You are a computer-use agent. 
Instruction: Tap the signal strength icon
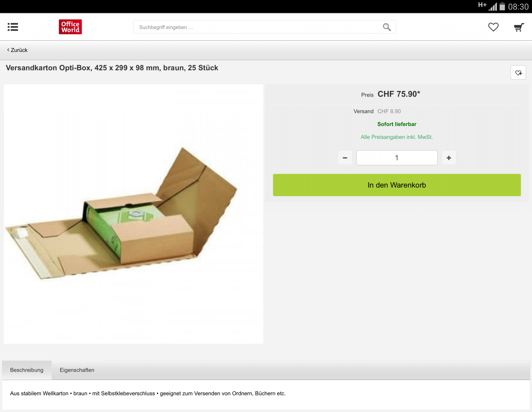493,6
